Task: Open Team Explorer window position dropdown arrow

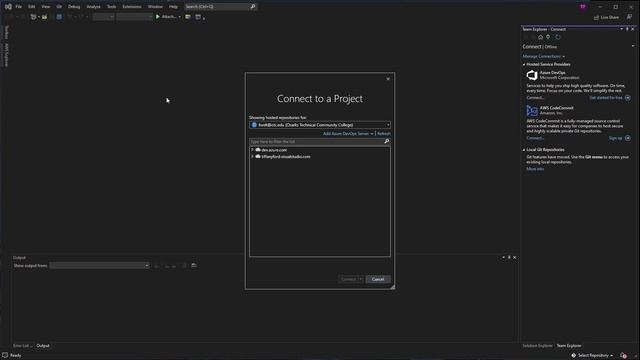Action: click(x=622, y=29)
